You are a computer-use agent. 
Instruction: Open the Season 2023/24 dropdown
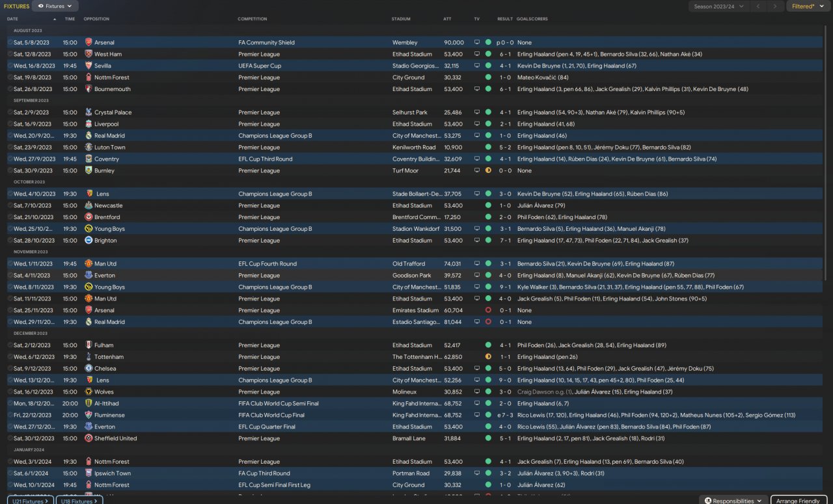(718, 6)
